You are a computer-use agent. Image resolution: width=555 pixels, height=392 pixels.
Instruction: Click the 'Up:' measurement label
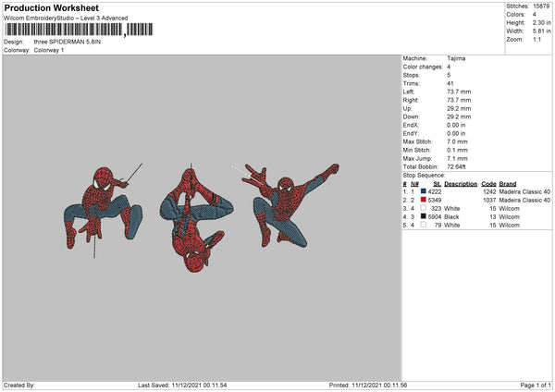(x=407, y=108)
